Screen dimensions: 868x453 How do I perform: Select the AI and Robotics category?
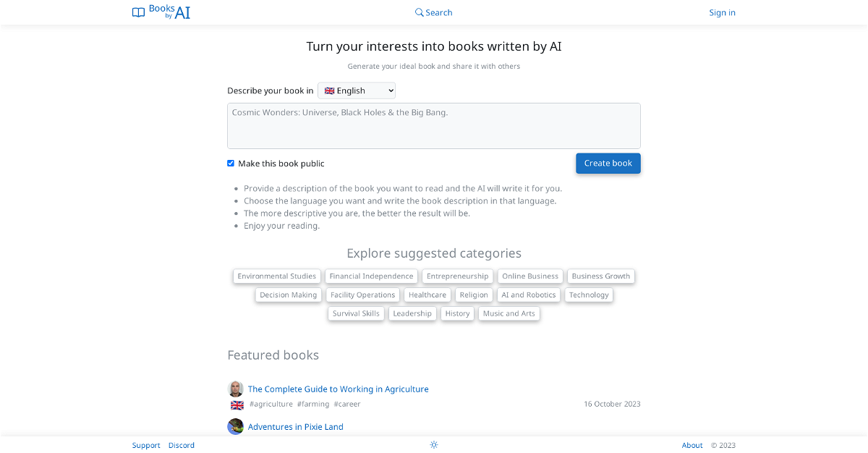(x=529, y=295)
